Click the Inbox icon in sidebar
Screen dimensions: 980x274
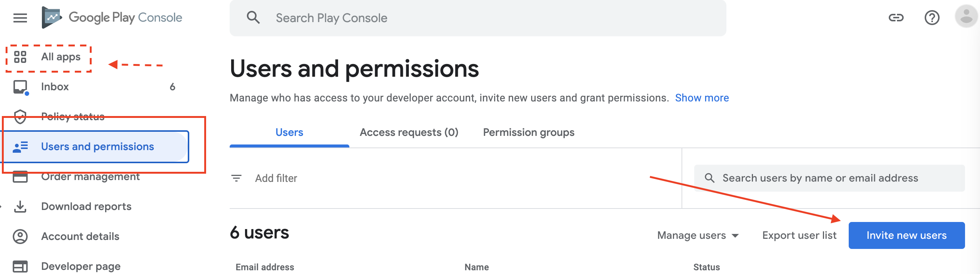pos(21,87)
